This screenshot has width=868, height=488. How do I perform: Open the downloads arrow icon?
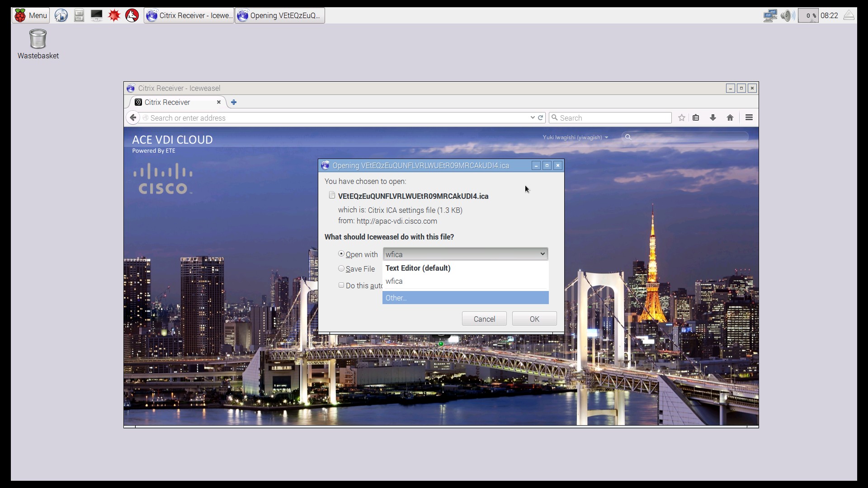[713, 118]
